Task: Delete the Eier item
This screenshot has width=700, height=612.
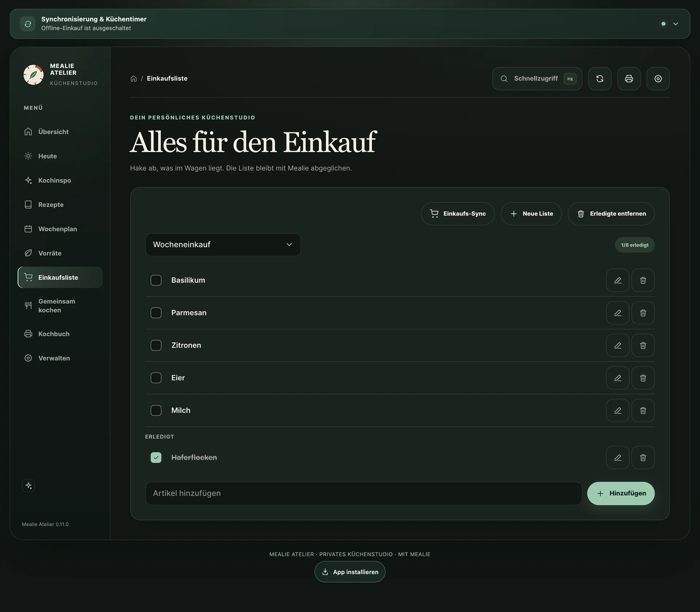Action: (x=643, y=378)
